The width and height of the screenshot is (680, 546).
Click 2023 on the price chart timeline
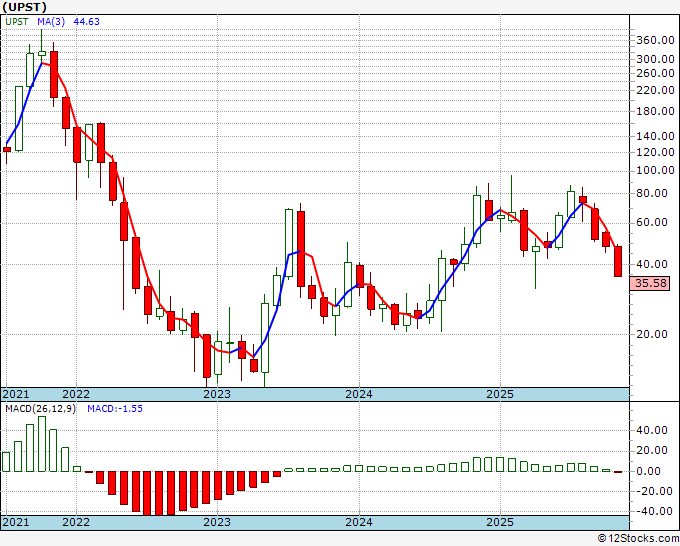coord(217,394)
